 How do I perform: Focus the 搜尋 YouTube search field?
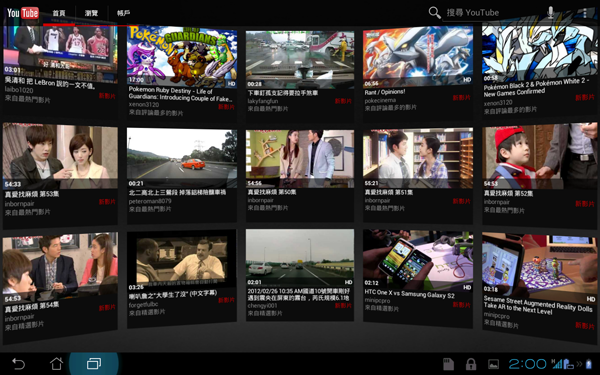pyautogui.click(x=492, y=13)
